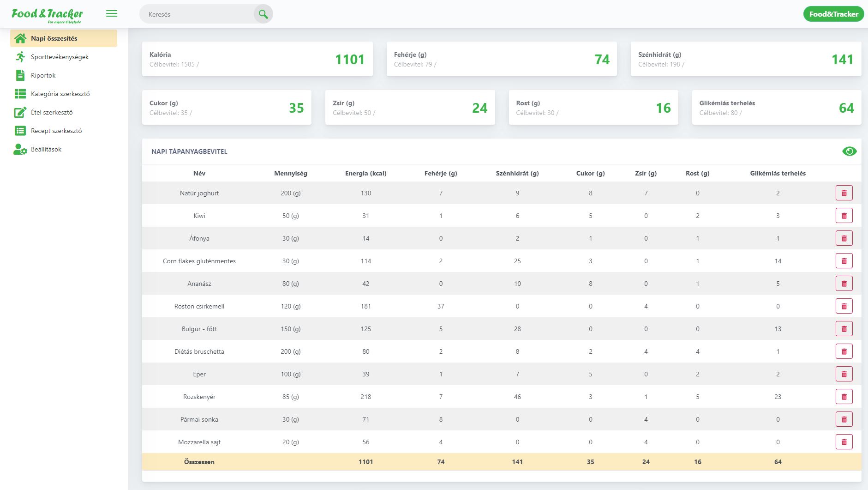The height and width of the screenshot is (490, 868).
Task: Select the Rozskenyér name cell
Action: tap(199, 397)
